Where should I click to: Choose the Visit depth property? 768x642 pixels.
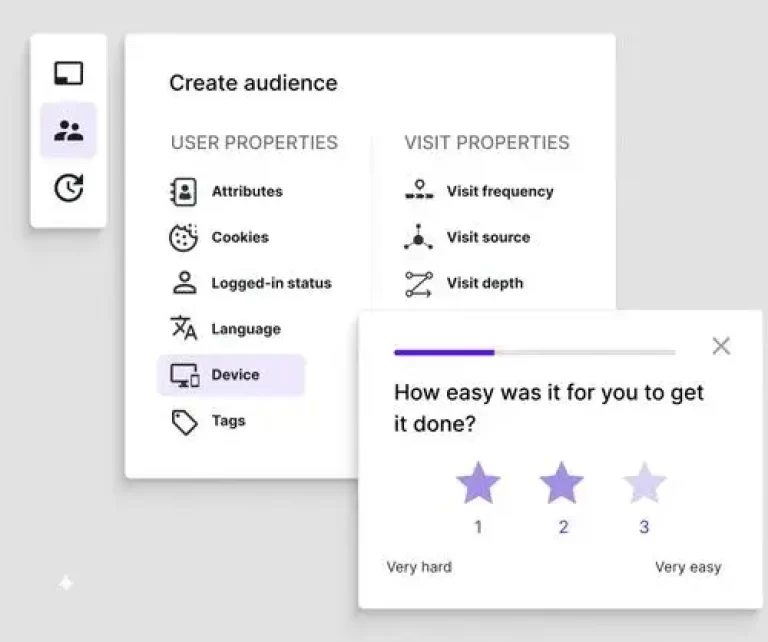tap(484, 283)
